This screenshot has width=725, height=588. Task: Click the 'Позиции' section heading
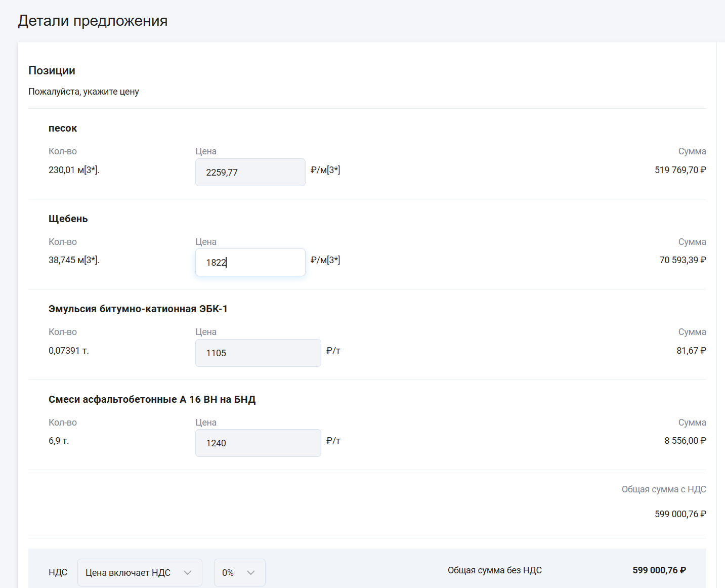pyautogui.click(x=52, y=70)
